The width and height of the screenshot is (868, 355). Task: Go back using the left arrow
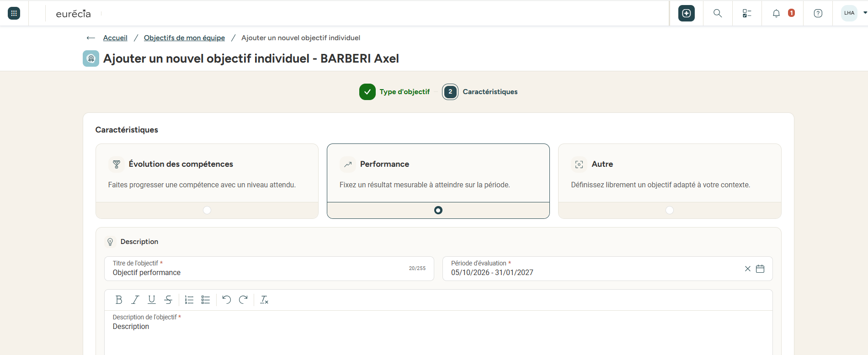(x=91, y=38)
